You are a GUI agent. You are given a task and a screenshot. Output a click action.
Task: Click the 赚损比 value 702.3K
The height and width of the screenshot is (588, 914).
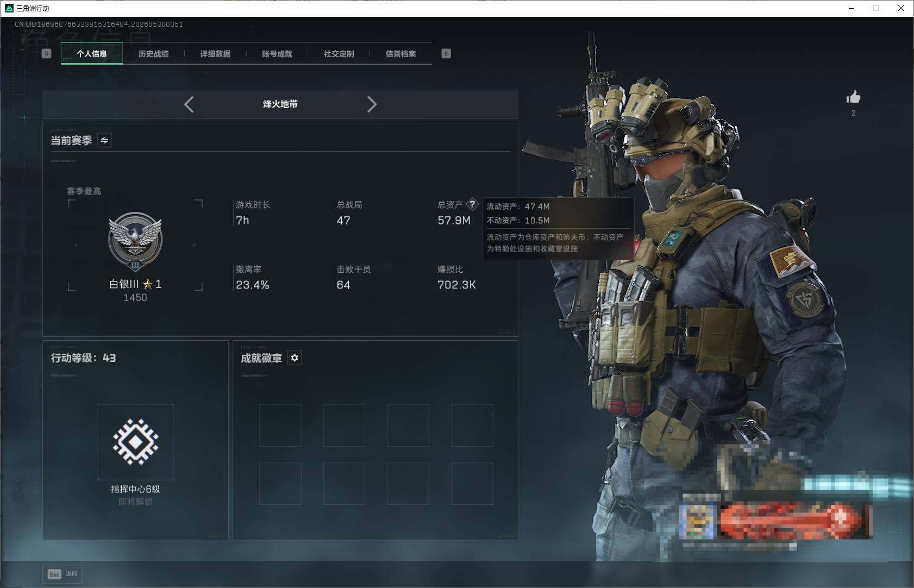(457, 285)
